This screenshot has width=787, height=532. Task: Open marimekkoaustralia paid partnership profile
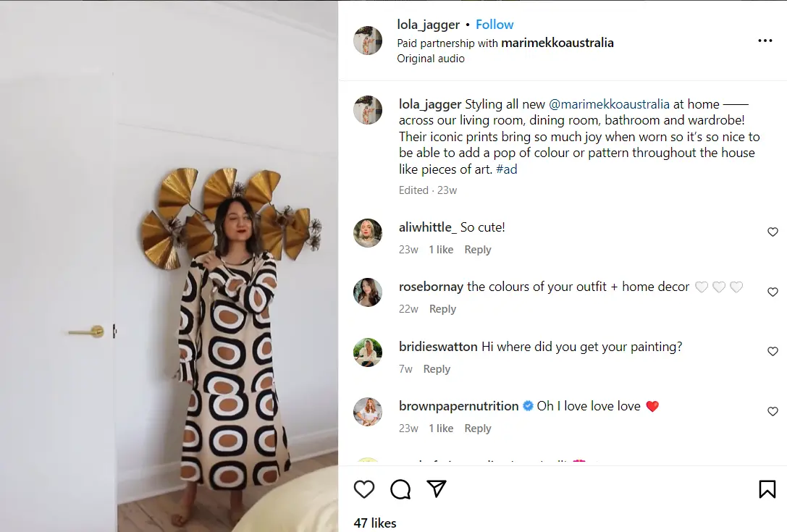click(557, 43)
